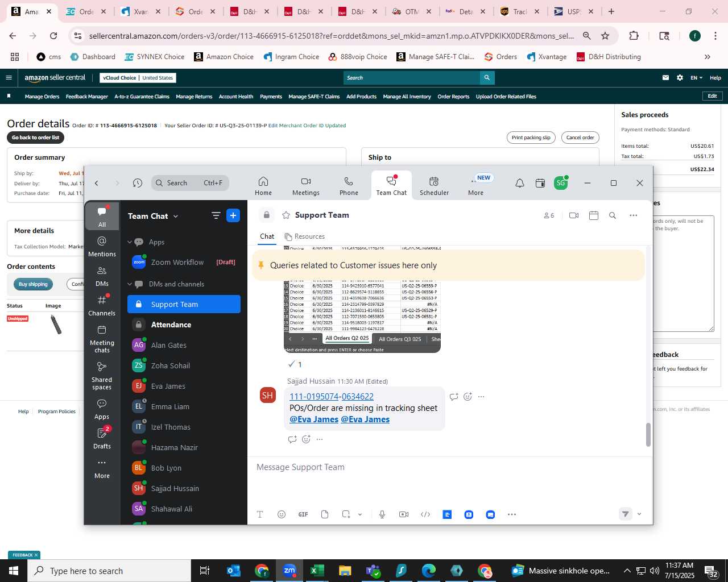Show hidden icons in the system tray
Image resolution: width=728 pixels, height=582 pixels.
click(x=627, y=571)
